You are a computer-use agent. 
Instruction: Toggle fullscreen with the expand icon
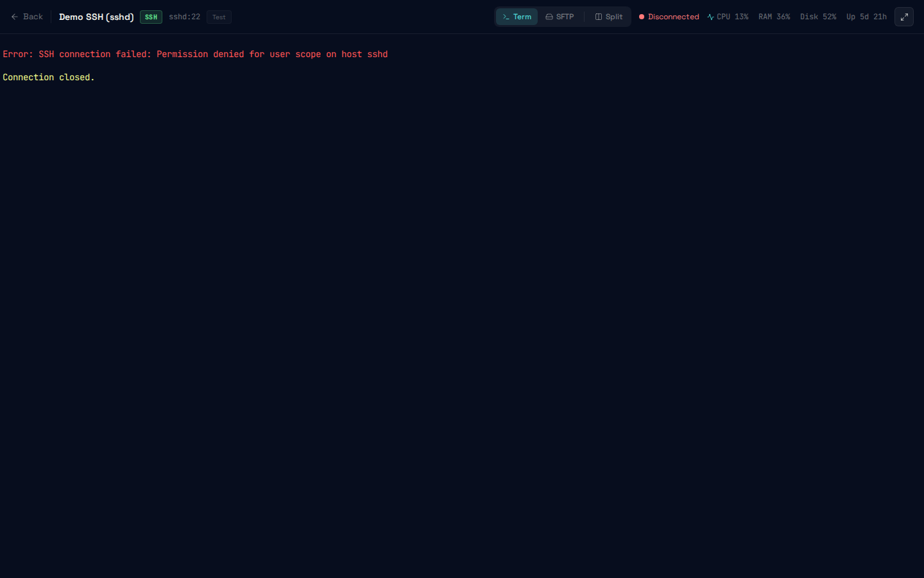(x=904, y=17)
